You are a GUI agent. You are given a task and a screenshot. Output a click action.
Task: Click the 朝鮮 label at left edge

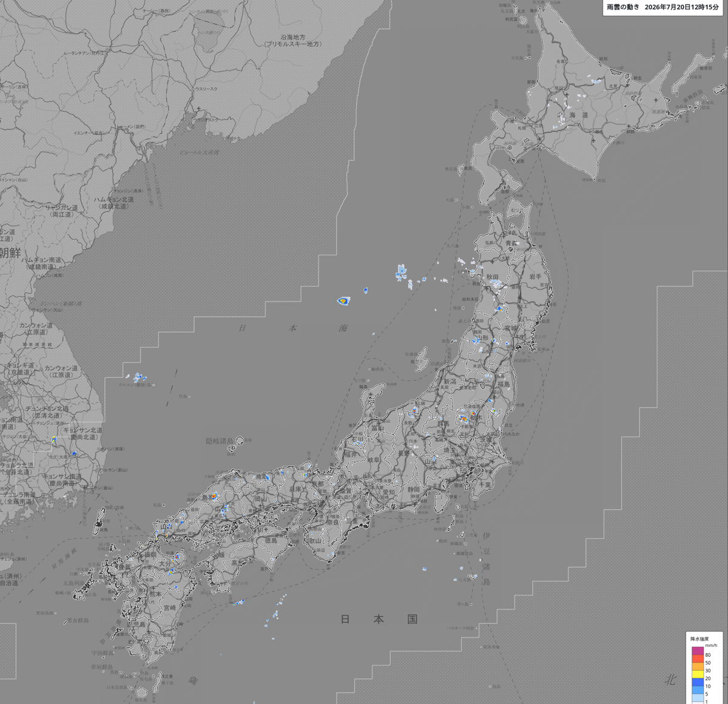pyautogui.click(x=11, y=252)
